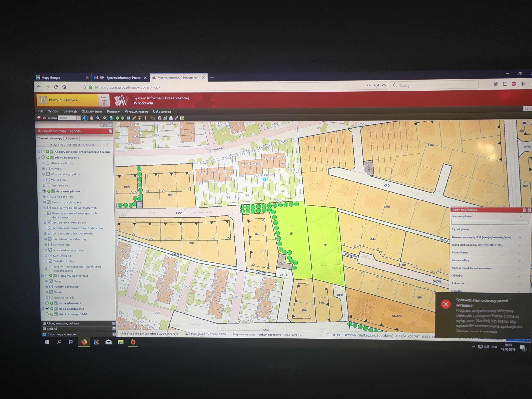Uncheck the Kompozycja layer checkbox
Screen dimensions: 532x399
[50, 244]
